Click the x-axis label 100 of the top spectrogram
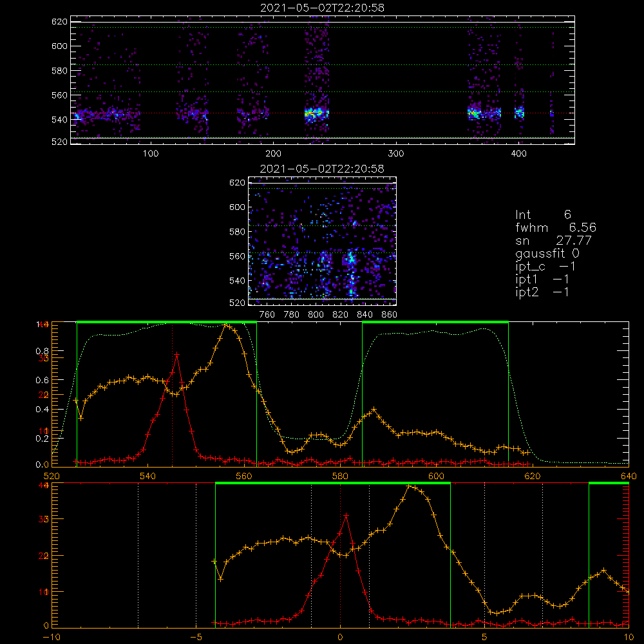This screenshot has height=644, width=644. point(151,154)
